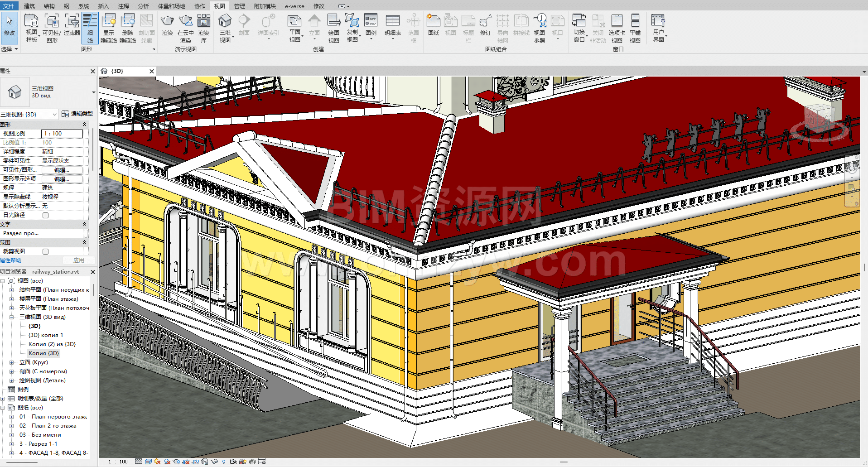Click the temporary hide/isolate sunglasses icon
The width and height of the screenshot is (868, 467).
(x=214, y=462)
